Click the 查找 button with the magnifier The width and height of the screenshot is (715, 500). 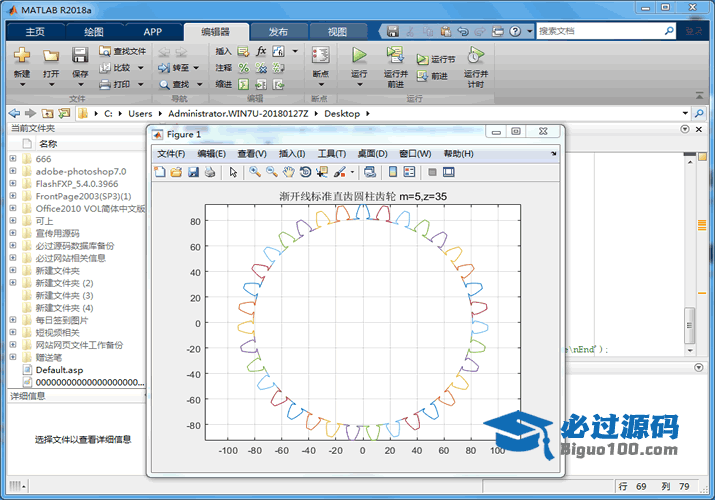pos(174,84)
